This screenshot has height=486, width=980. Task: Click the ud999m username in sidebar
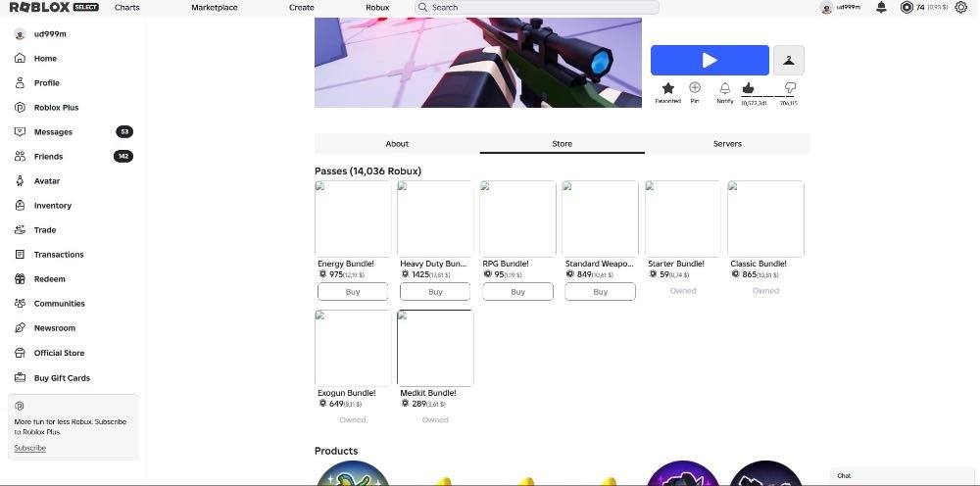[x=50, y=34]
